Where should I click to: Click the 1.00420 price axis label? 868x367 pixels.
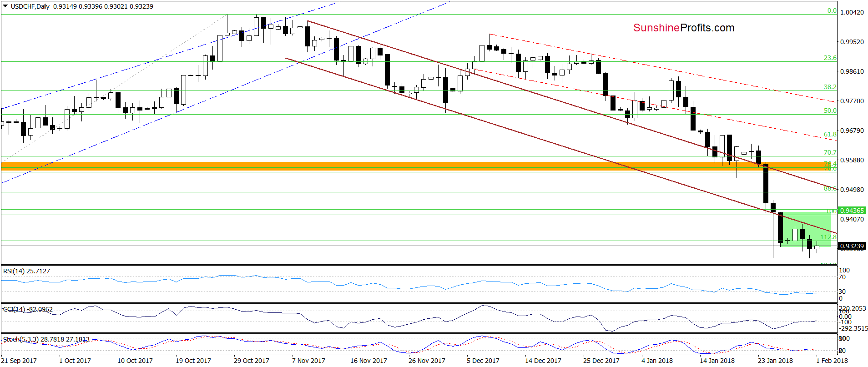pyautogui.click(x=852, y=12)
